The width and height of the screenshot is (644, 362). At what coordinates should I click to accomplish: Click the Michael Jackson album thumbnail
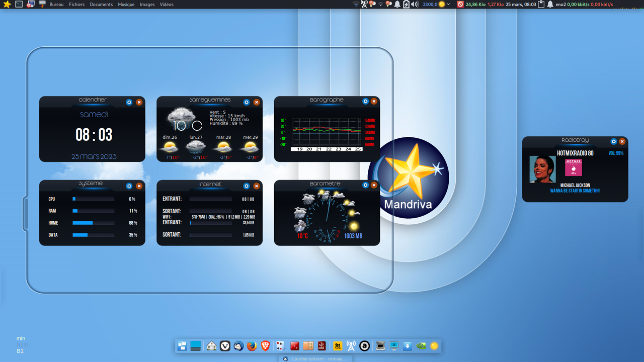click(542, 169)
